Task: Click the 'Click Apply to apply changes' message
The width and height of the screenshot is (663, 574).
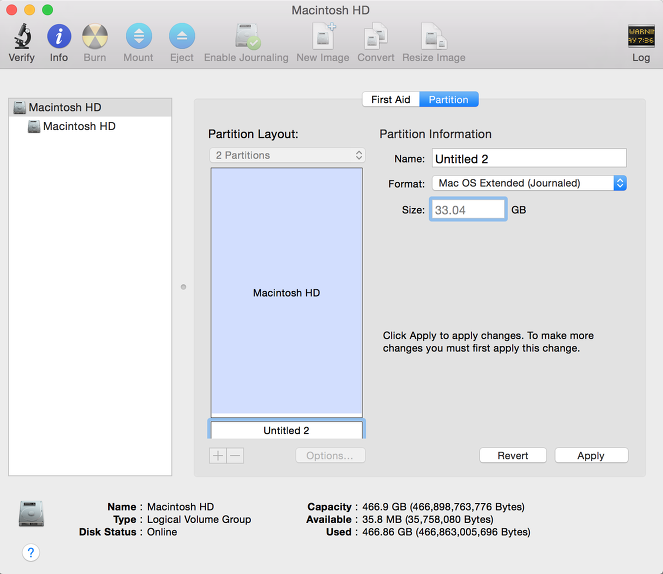Action: [488, 342]
